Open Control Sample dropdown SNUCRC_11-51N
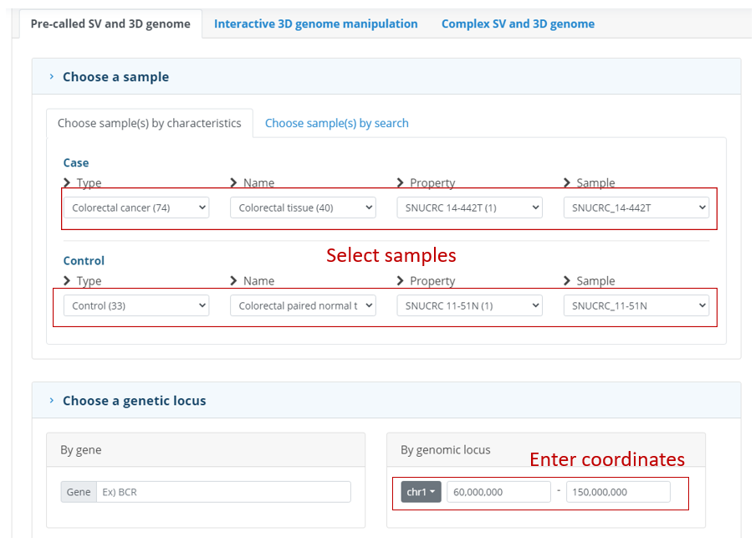 click(x=636, y=306)
